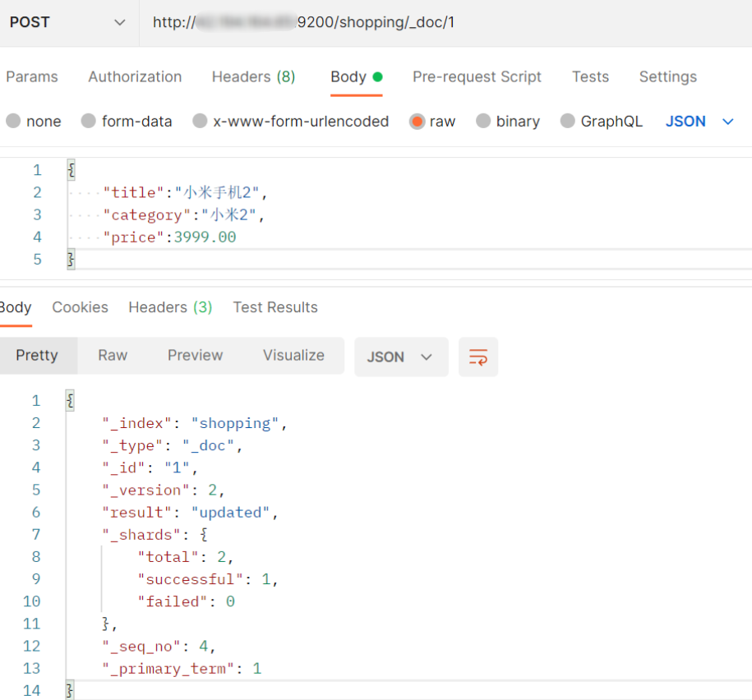Switch to the Authorization tab
Viewport: 752px width, 700px height.
pyautogui.click(x=135, y=77)
